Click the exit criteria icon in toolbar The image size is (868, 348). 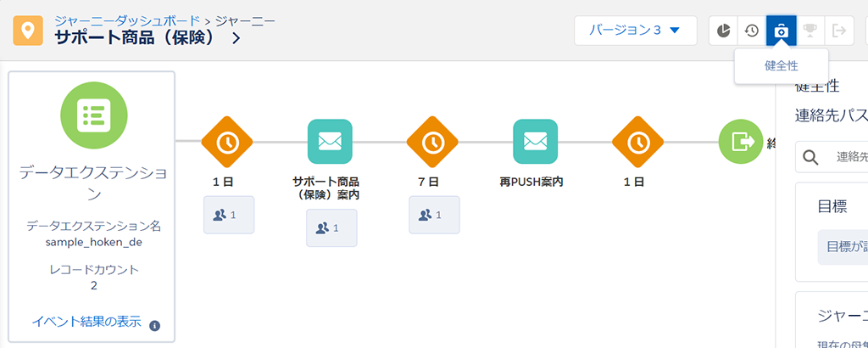[x=839, y=31]
